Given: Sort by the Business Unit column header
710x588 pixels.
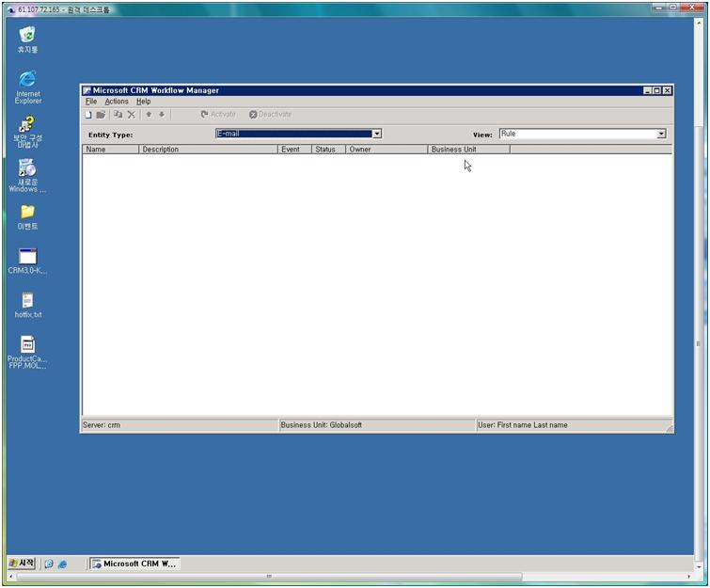Looking at the screenshot, I should pos(468,150).
